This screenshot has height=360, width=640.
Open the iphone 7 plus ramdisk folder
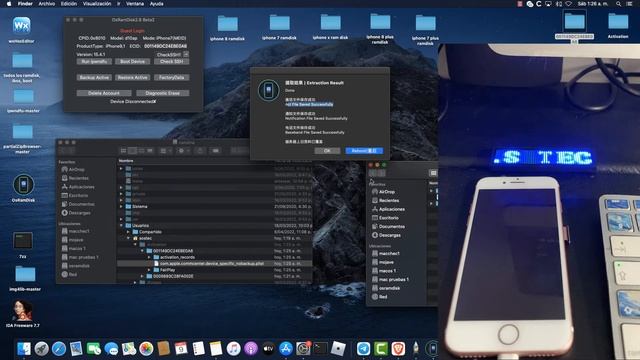point(425,24)
